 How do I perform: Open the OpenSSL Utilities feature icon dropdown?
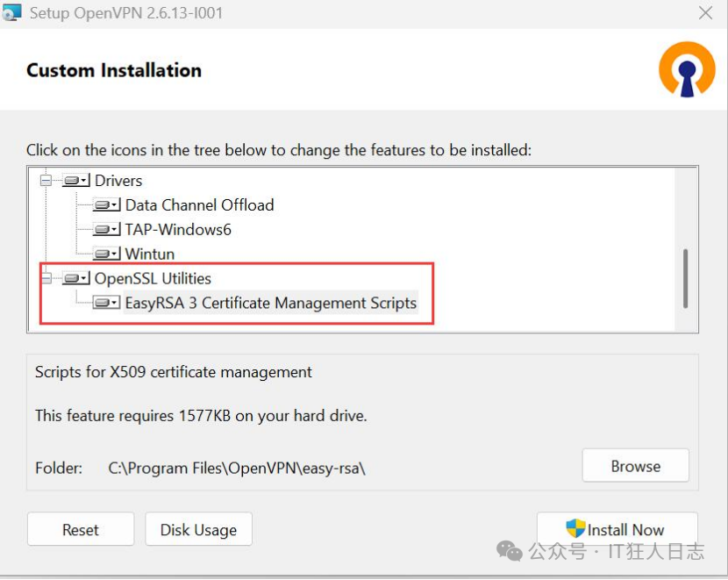[x=76, y=279]
